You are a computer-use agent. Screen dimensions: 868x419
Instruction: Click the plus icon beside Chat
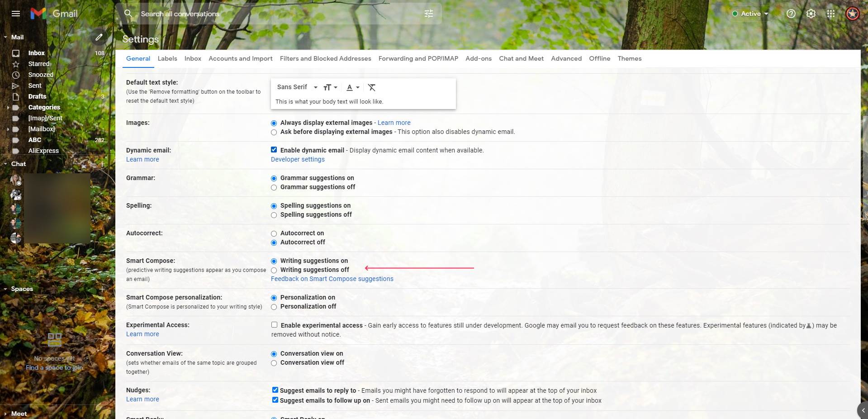point(102,164)
